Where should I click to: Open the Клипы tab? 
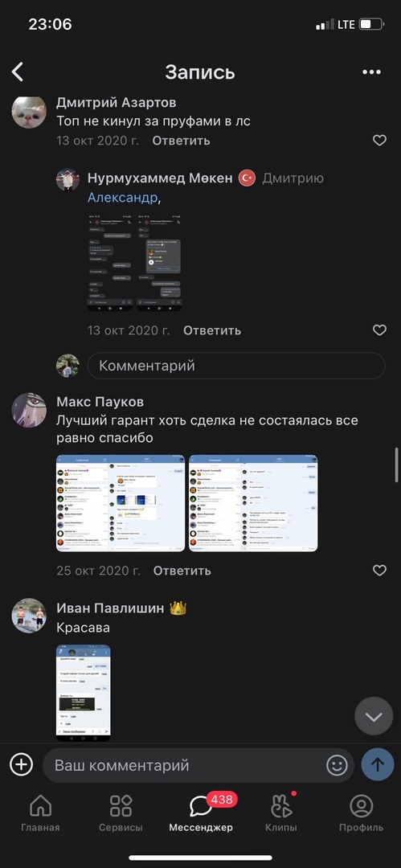(281, 813)
